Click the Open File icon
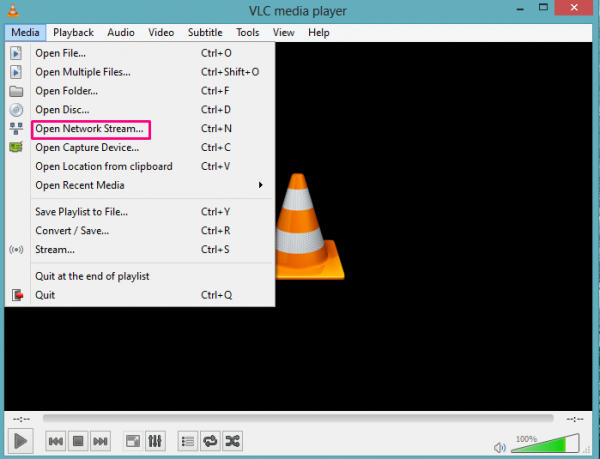The height and width of the screenshot is (459, 600). 16,53
